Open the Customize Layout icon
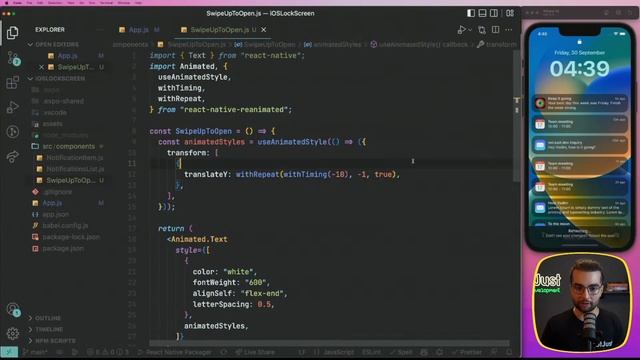Viewport: 640px width, 360px height. coord(510,13)
